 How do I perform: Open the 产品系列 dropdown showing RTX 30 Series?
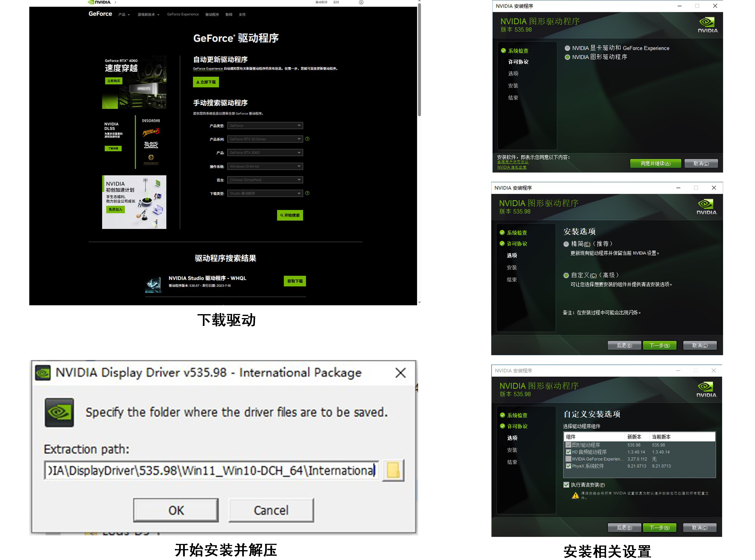click(x=265, y=139)
